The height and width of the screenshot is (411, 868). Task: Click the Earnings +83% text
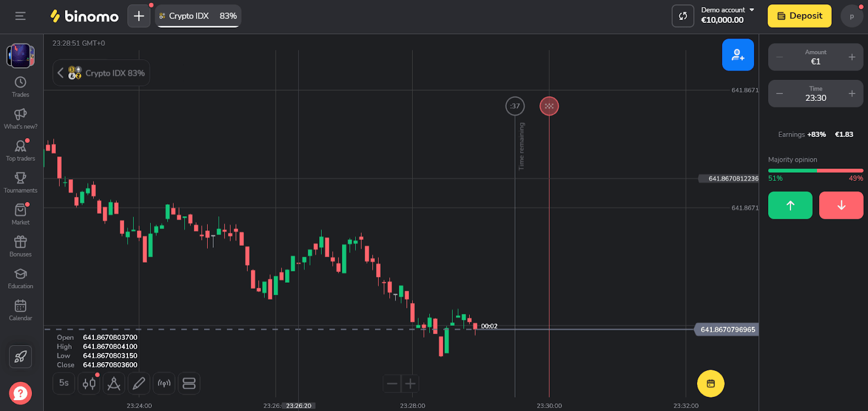coord(802,134)
